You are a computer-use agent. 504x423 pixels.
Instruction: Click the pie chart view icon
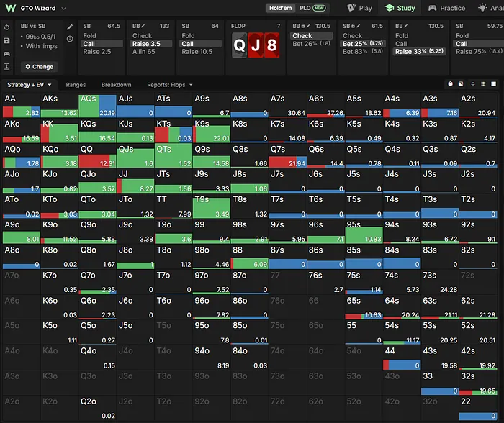click(450, 84)
